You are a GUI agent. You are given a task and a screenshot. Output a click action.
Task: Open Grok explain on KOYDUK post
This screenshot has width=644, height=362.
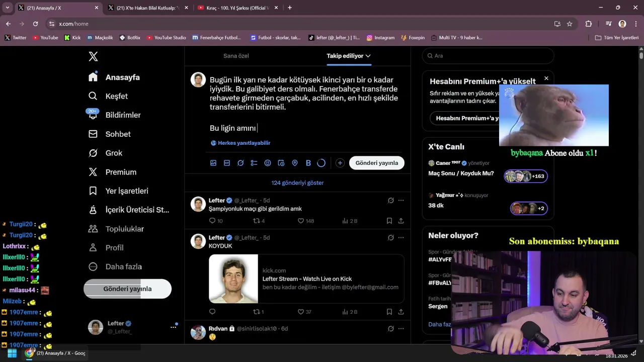pos(391,237)
